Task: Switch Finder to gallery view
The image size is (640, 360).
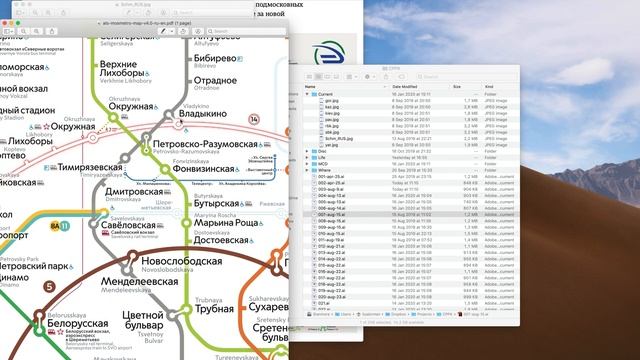Action: point(336,76)
